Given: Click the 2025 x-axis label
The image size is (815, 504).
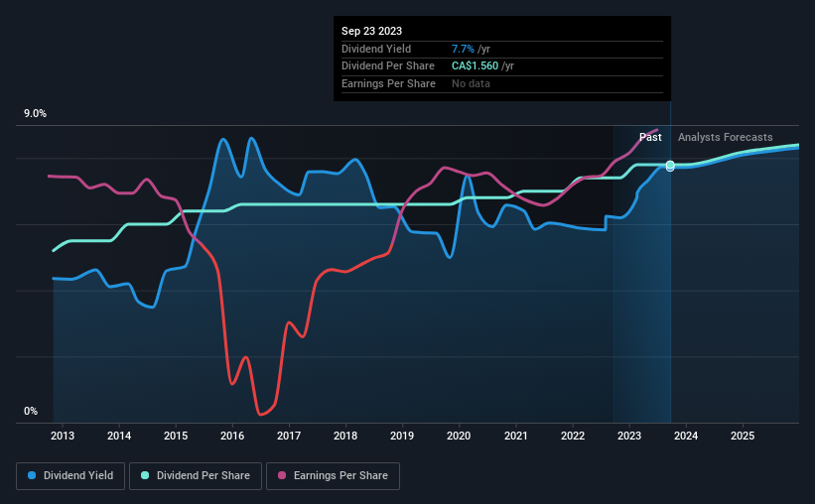Looking at the screenshot, I should (x=743, y=436).
